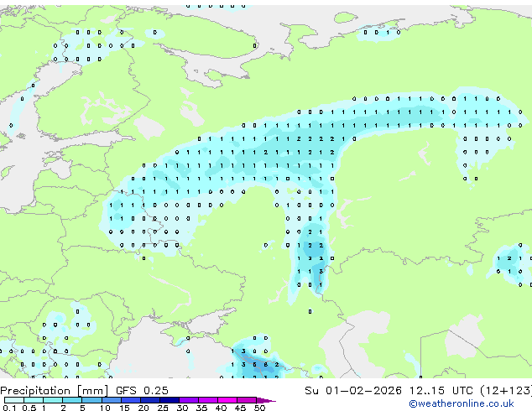The height and width of the screenshot is (411, 532).
Task: Pick the legend swatch between 20 and 25
Action: tap(149, 400)
